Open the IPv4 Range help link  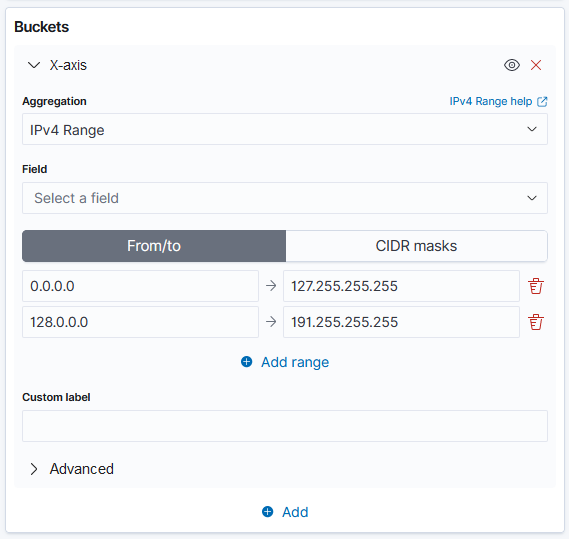(x=498, y=101)
